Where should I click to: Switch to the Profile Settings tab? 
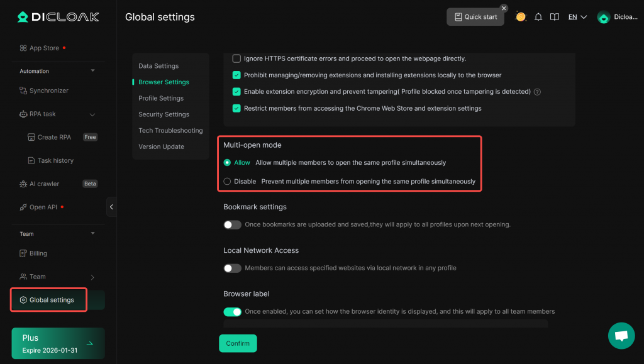click(161, 98)
